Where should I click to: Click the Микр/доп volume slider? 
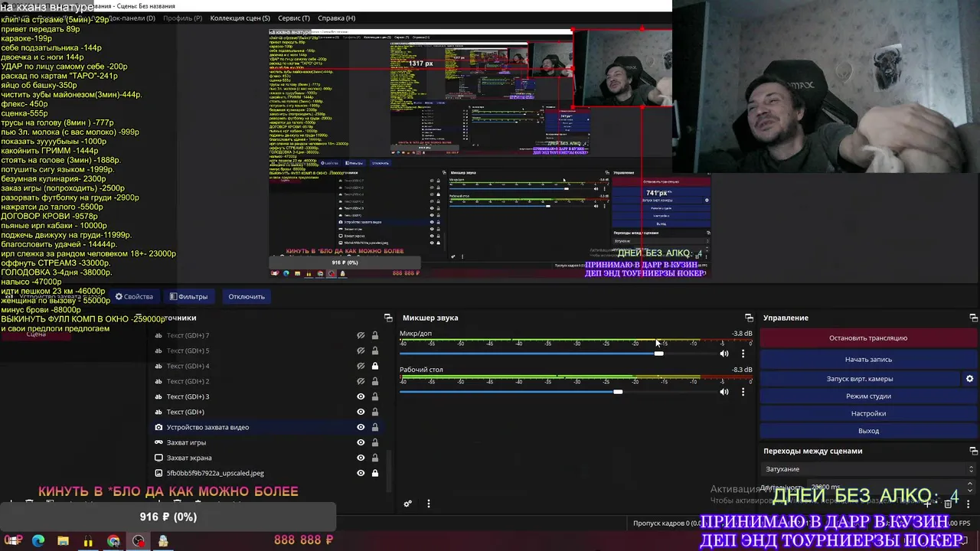click(557, 354)
